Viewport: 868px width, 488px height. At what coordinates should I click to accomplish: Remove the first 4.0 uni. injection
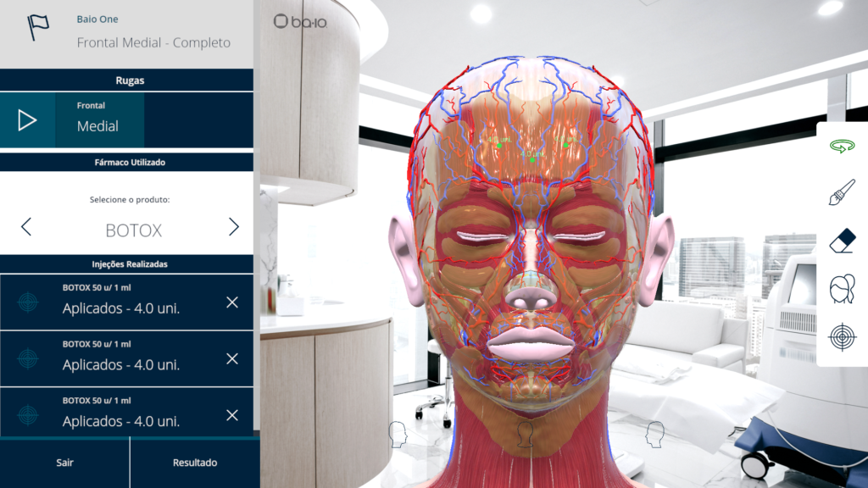tap(232, 302)
